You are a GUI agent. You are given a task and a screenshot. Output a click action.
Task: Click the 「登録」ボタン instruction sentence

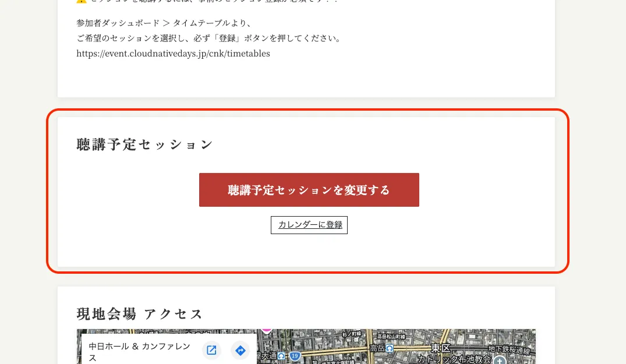(208, 38)
